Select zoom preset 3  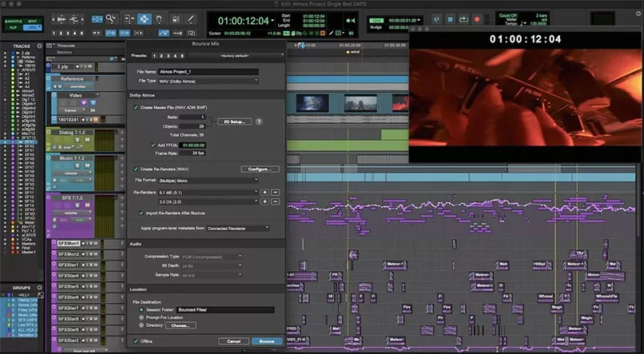68,33
